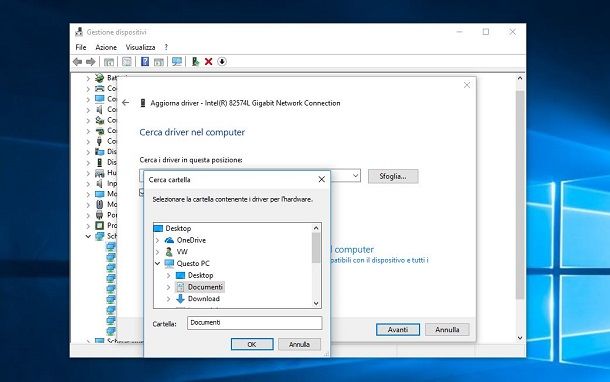Open the ? help menu

[166, 47]
